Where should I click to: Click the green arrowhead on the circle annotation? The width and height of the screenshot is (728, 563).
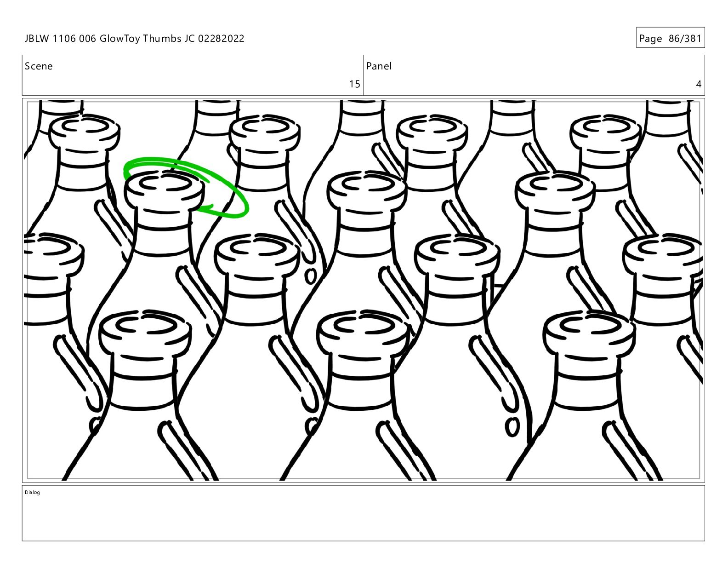click(x=207, y=209)
